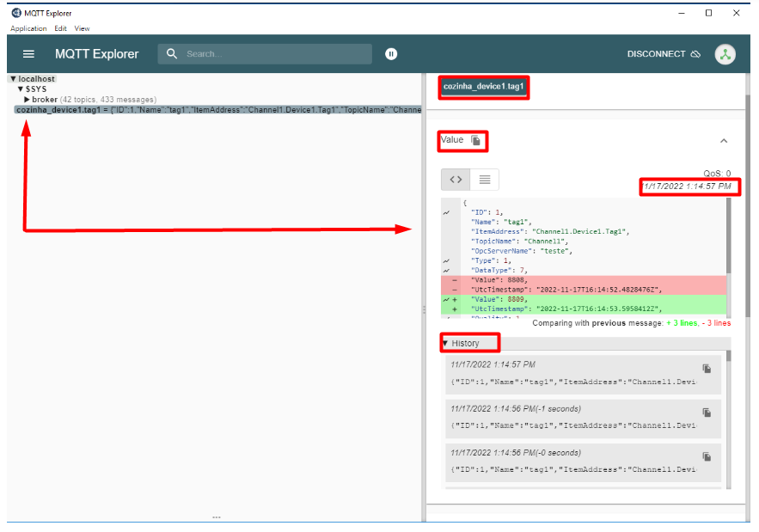
Task: Click the "ItemAddress" JSON line
Action: (x=550, y=232)
